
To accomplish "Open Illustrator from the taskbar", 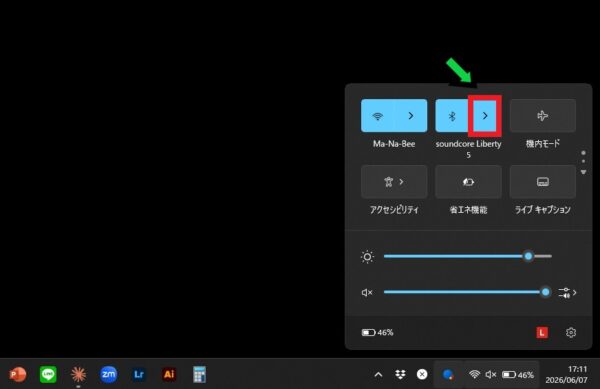I will click(x=169, y=374).
